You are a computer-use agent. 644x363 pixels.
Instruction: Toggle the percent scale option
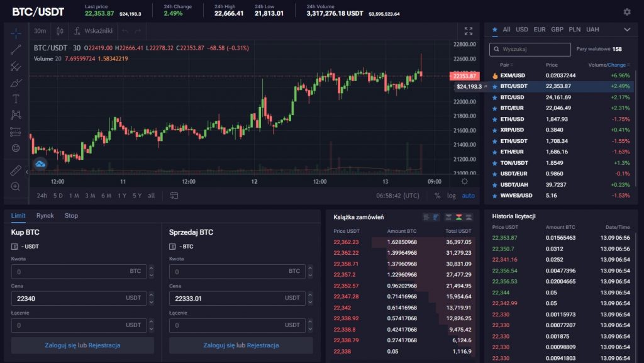tap(438, 196)
